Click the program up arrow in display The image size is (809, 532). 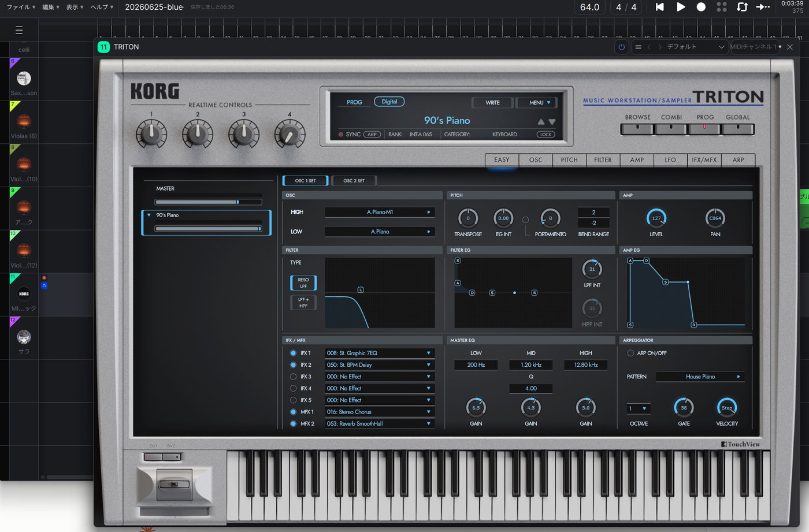541,122
